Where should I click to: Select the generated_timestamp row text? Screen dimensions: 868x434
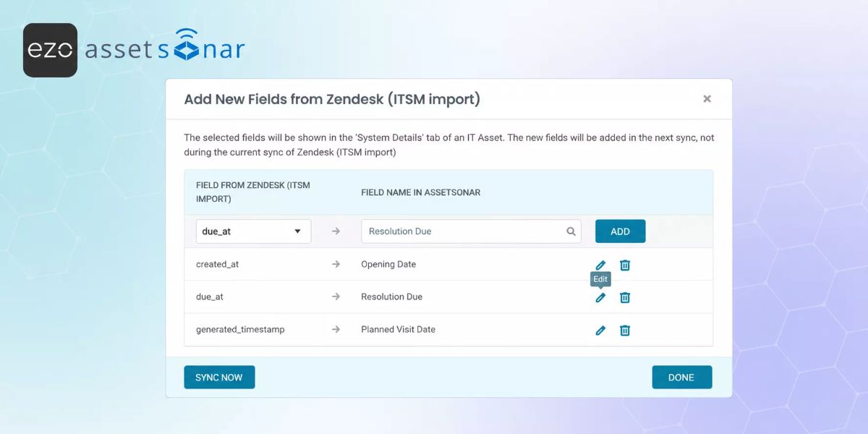240,329
